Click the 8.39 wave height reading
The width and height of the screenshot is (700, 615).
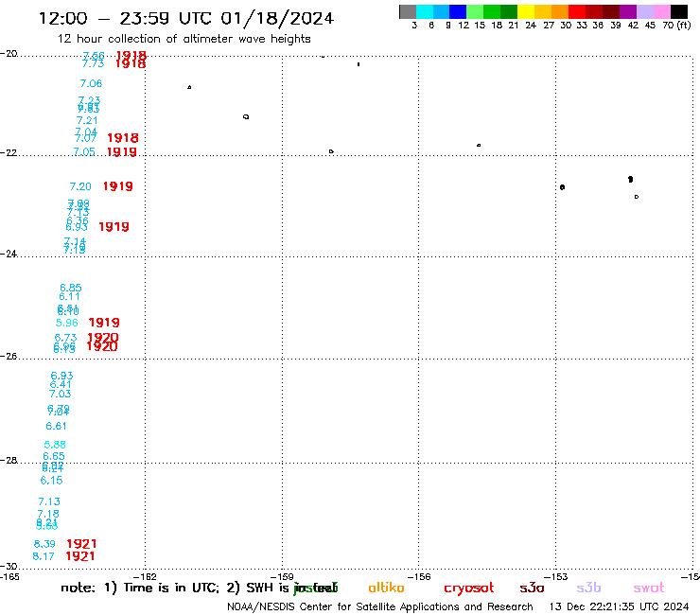(x=44, y=544)
